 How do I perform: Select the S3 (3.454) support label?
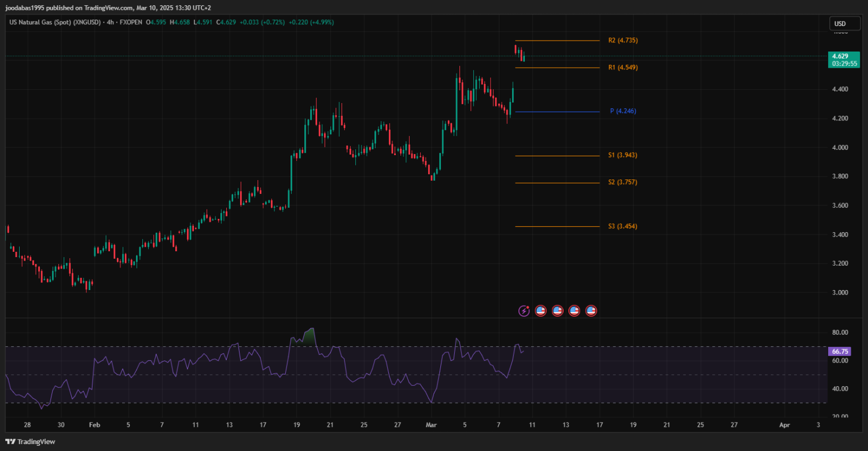pos(623,226)
